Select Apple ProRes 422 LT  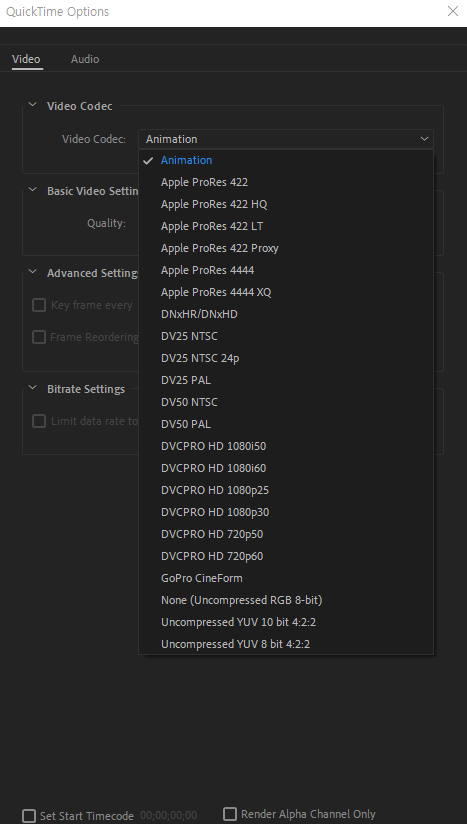click(x=286, y=226)
